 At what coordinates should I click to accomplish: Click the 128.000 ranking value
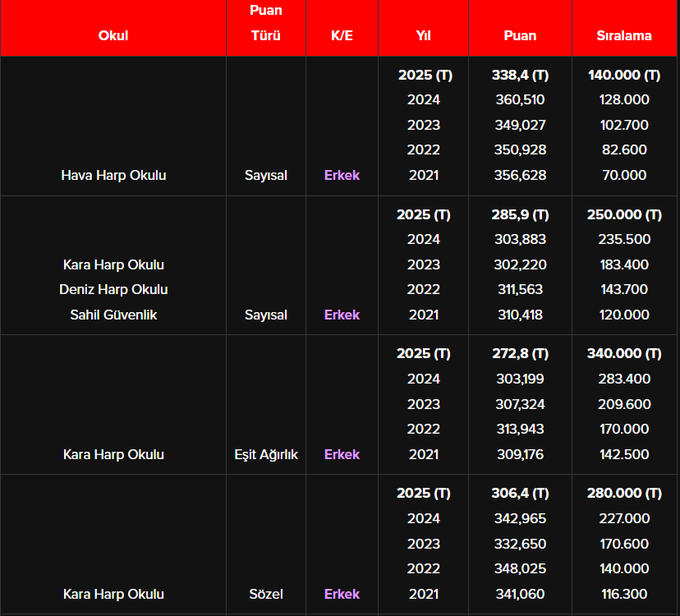click(624, 99)
